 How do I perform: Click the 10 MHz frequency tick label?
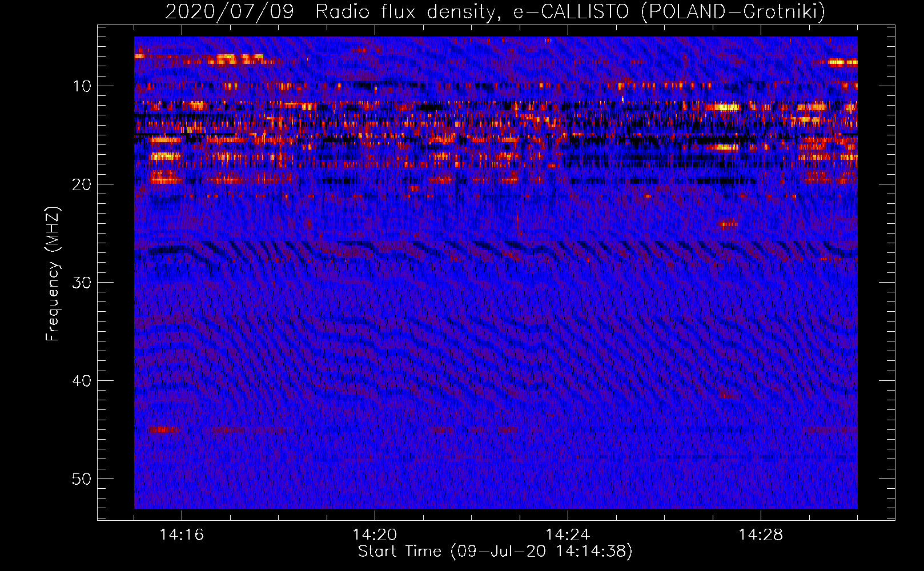coord(82,86)
